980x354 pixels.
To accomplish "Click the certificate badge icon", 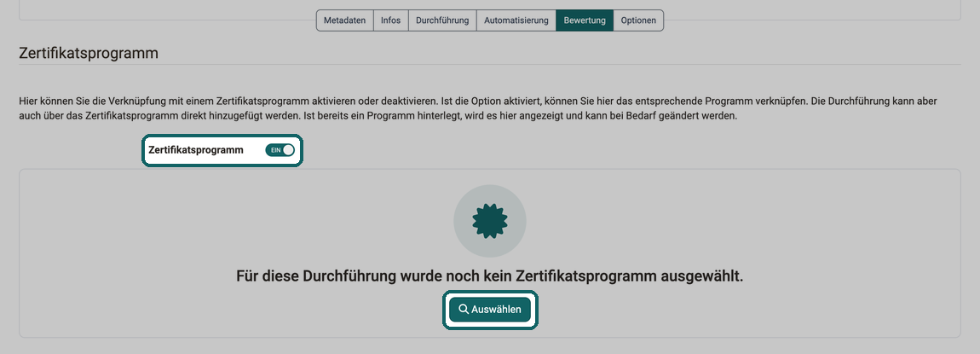I will (x=490, y=221).
